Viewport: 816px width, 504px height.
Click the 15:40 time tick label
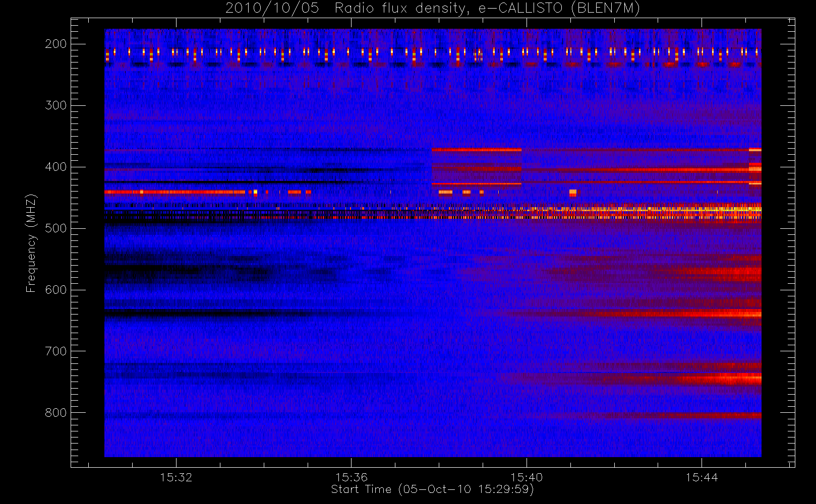(527, 477)
